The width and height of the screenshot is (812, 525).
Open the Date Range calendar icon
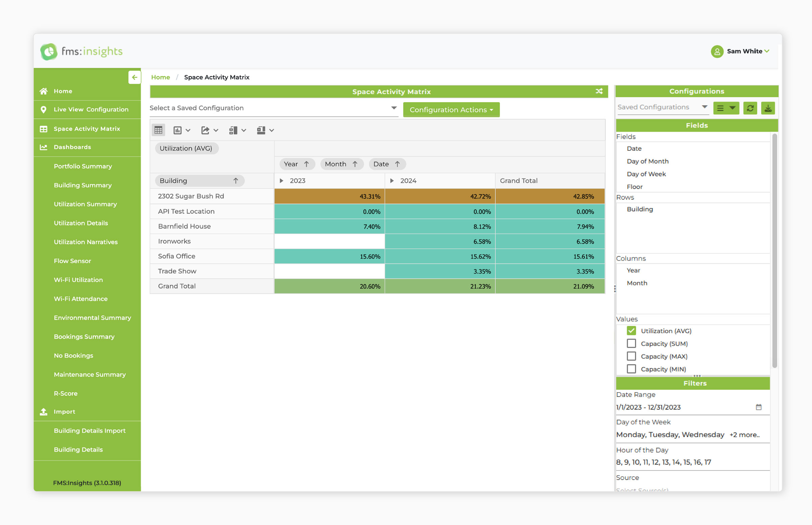[x=759, y=407]
